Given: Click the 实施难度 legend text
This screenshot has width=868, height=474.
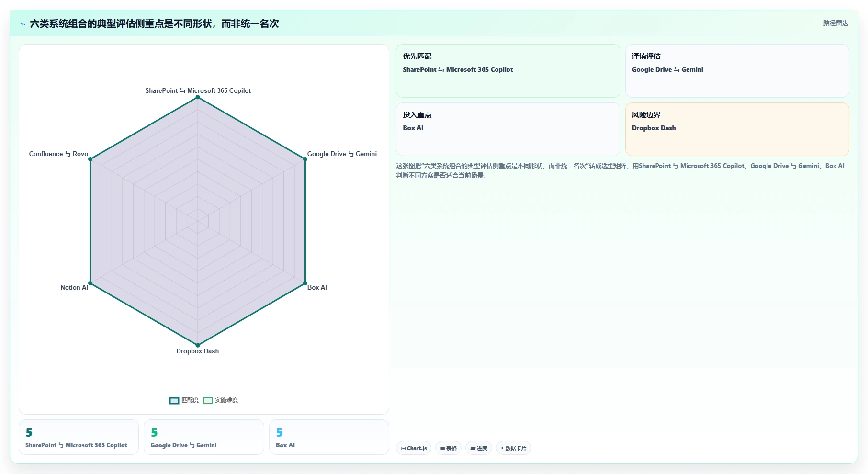Looking at the screenshot, I should [226, 400].
